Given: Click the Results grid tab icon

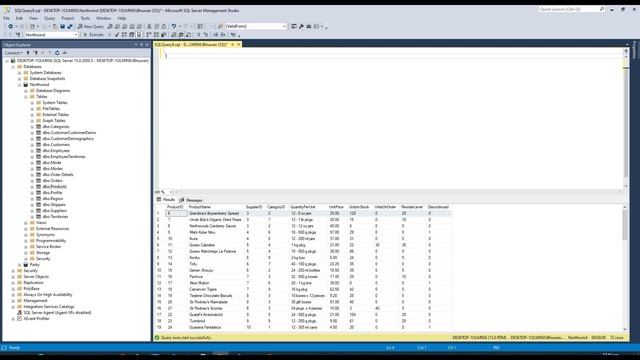Looking at the screenshot, I should tap(159, 200).
